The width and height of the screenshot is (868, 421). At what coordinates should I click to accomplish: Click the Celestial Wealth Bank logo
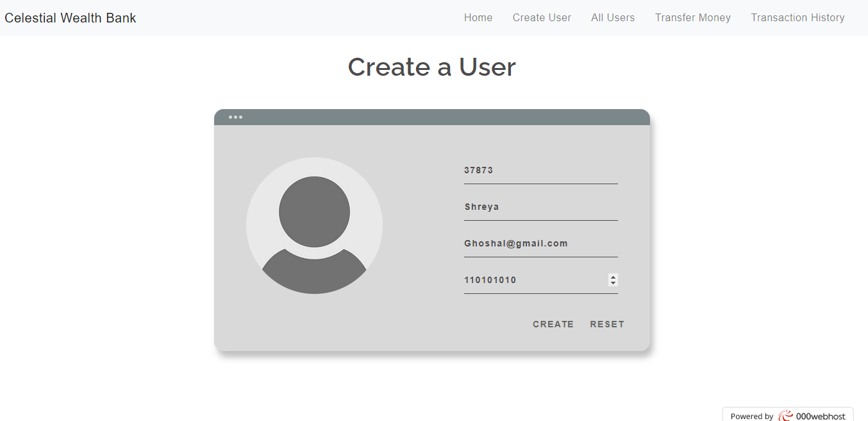point(71,17)
